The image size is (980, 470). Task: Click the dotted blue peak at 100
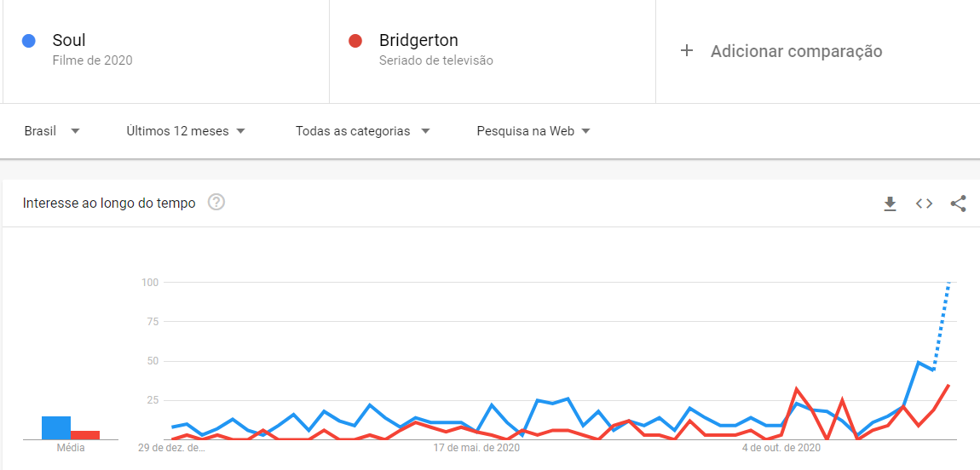coord(948,283)
